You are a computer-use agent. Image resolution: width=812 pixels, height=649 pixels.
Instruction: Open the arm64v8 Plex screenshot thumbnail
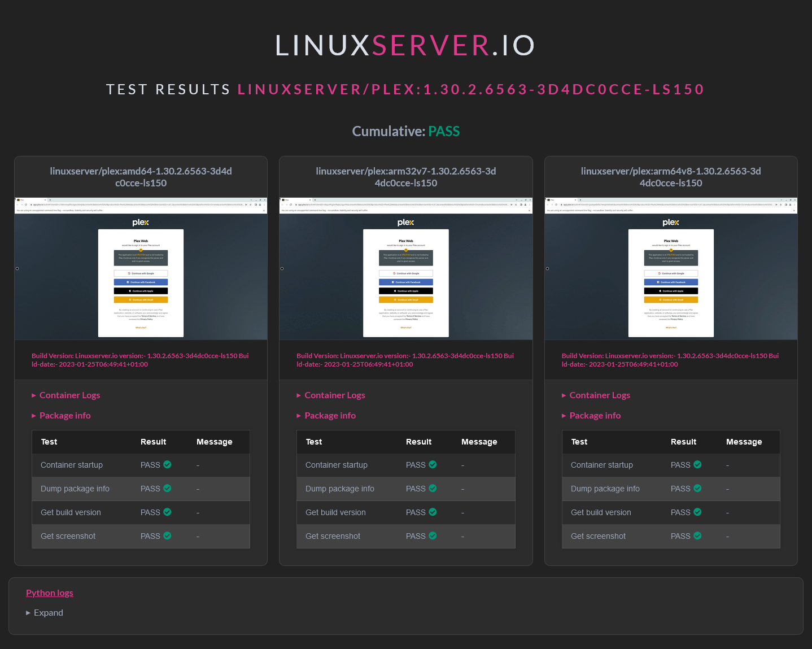click(x=671, y=269)
